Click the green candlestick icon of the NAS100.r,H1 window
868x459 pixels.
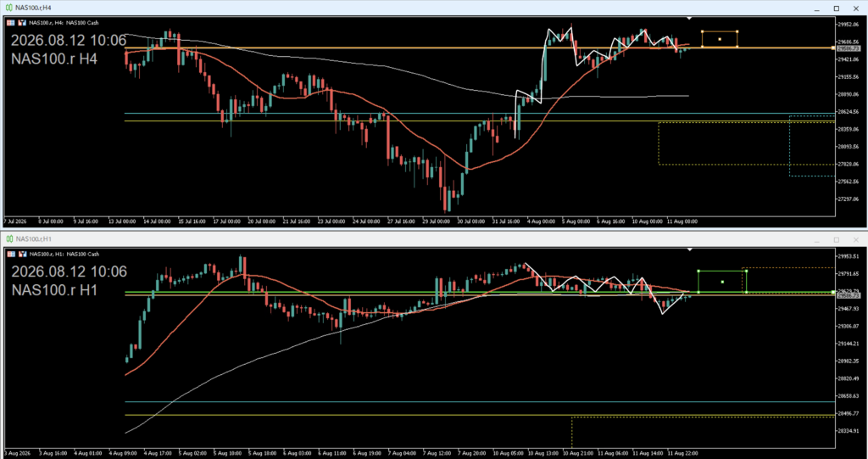(8, 239)
